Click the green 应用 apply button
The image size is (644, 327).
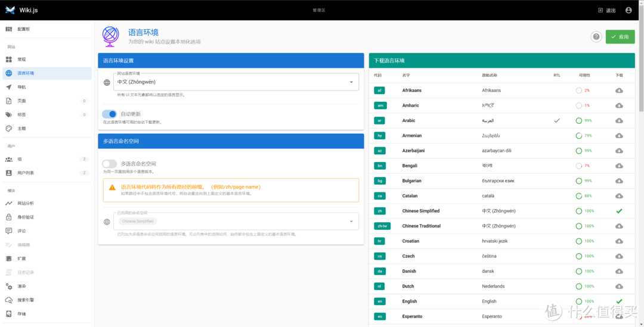coord(620,37)
